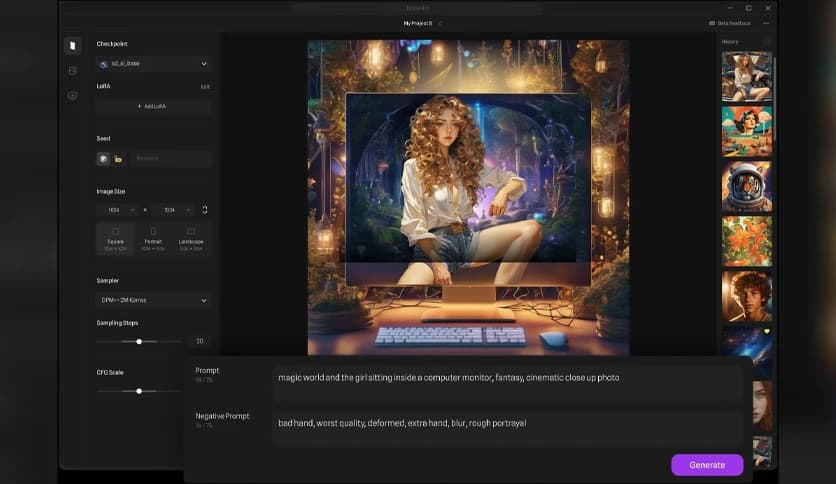
Task: Click the lock seed icon
Action: (118, 158)
